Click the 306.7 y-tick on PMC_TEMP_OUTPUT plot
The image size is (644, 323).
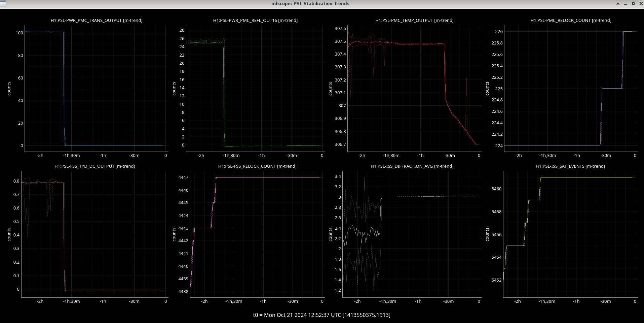340,144
